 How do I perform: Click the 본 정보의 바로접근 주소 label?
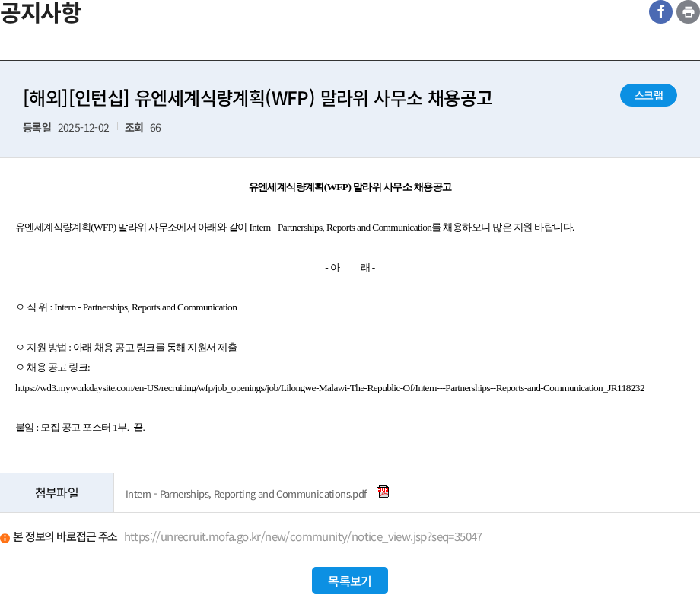(65, 536)
